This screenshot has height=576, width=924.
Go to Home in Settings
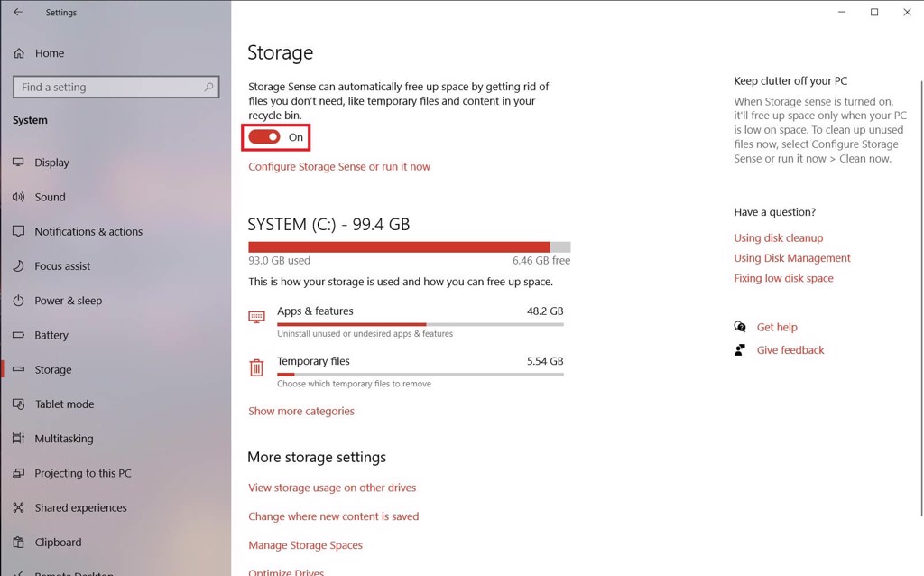click(x=50, y=53)
